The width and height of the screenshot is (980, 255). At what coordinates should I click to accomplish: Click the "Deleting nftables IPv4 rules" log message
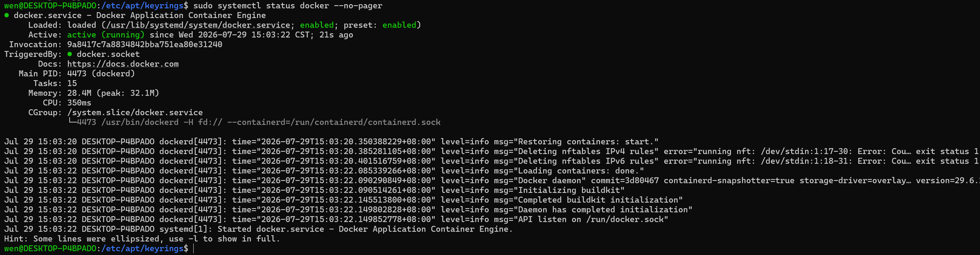(x=585, y=151)
